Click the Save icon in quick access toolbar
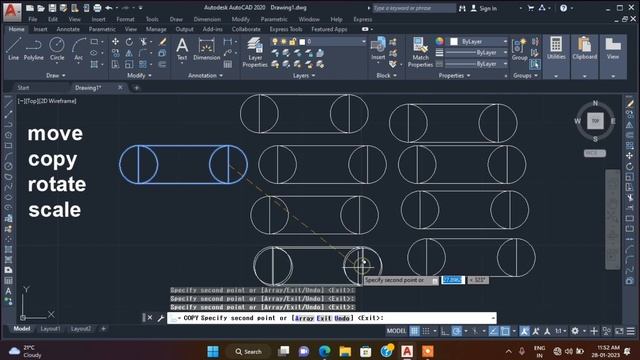Image resolution: width=640 pixels, height=360 pixels. coord(52,8)
